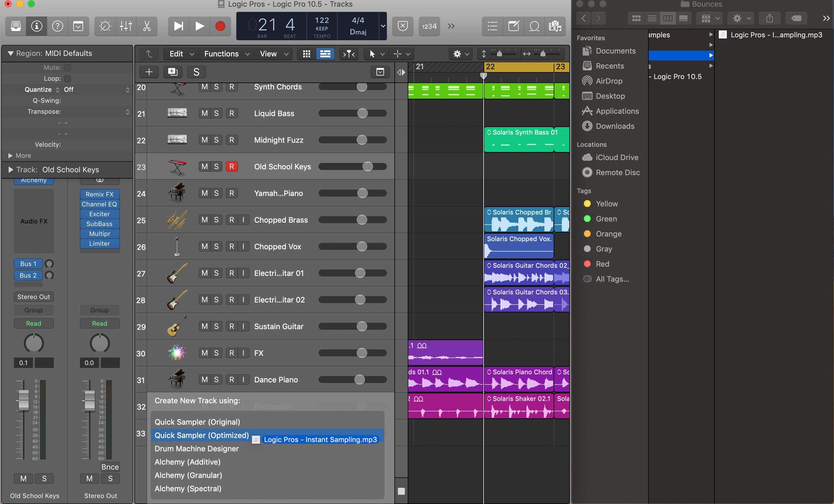Open the Library panel icon
The image size is (834, 504).
[x=16, y=26]
